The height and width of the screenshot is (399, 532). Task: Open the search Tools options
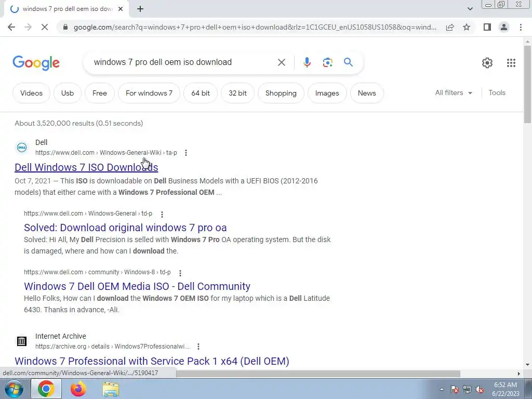click(x=497, y=92)
